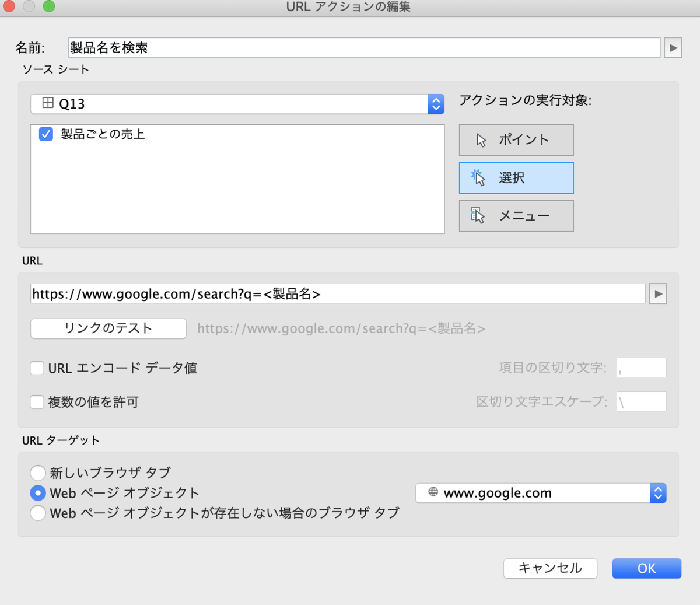Click the 項目の区切り文字 field
The width and height of the screenshot is (700, 605).
[x=641, y=368]
